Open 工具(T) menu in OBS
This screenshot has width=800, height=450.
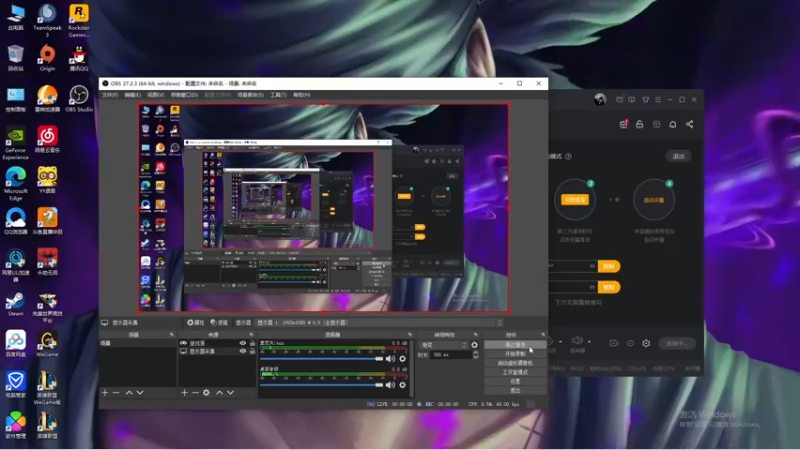pos(278,95)
